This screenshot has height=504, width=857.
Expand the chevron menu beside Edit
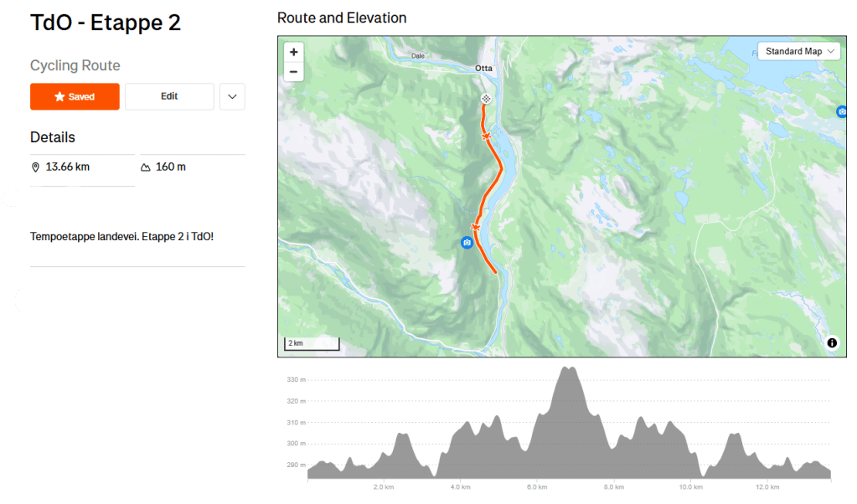232,96
